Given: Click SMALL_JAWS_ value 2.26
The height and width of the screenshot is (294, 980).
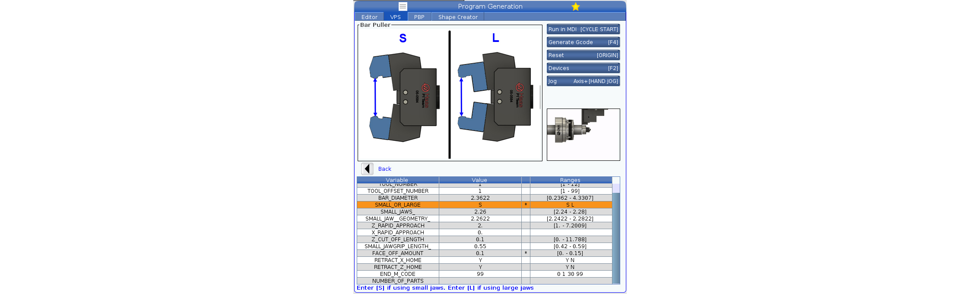Looking at the screenshot, I should pos(480,212).
